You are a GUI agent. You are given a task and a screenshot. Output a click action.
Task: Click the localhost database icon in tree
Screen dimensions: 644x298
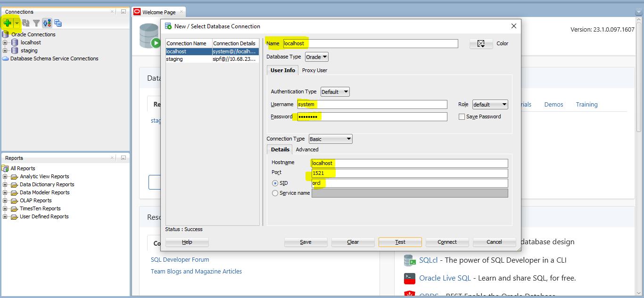pos(15,42)
